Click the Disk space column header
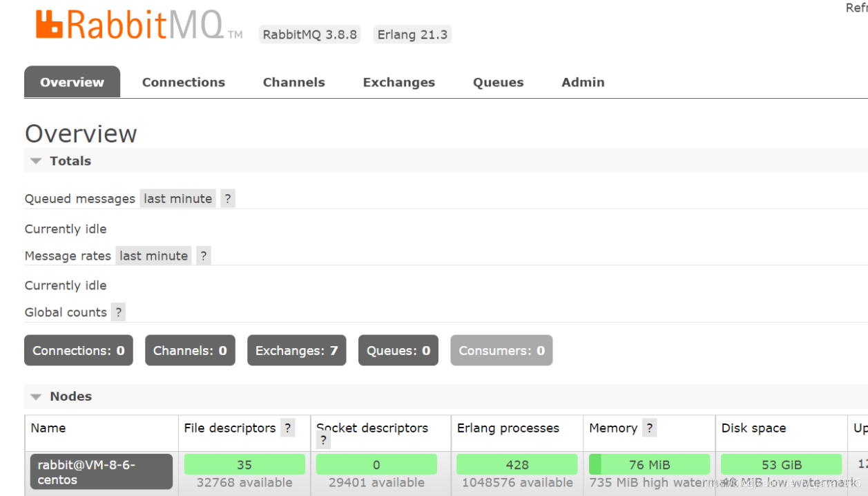The width and height of the screenshot is (868, 496). coord(753,428)
